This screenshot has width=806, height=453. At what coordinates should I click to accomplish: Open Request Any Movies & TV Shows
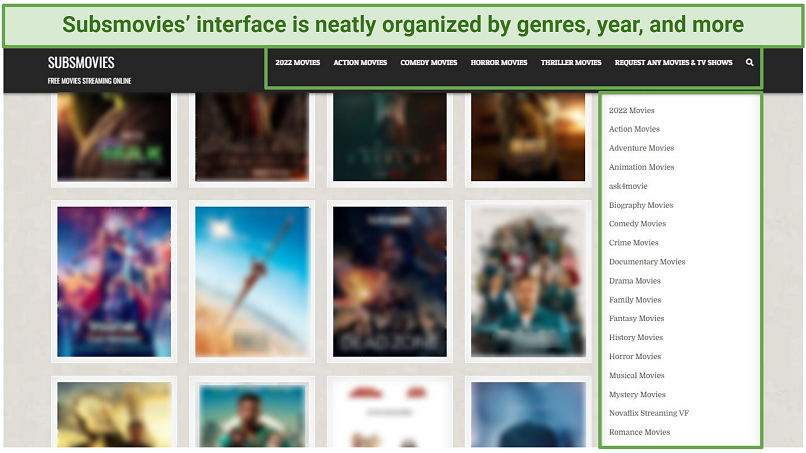click(673, 62)
